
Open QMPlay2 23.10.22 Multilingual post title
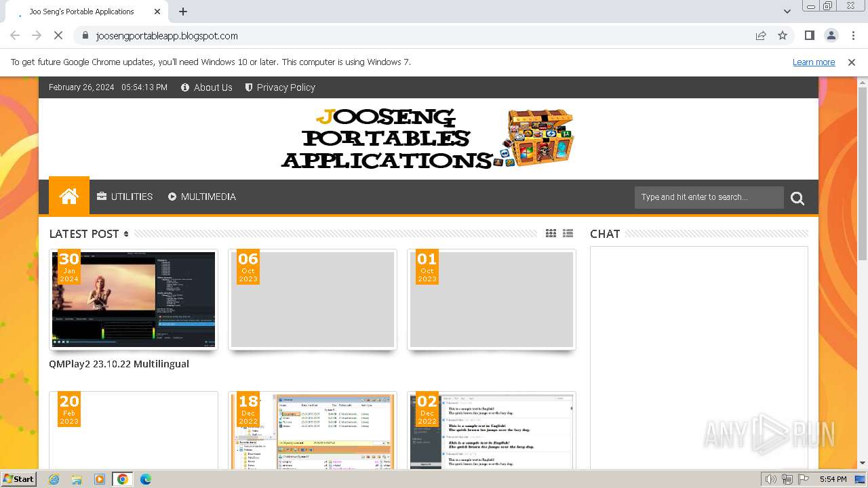tap(119, 364)
